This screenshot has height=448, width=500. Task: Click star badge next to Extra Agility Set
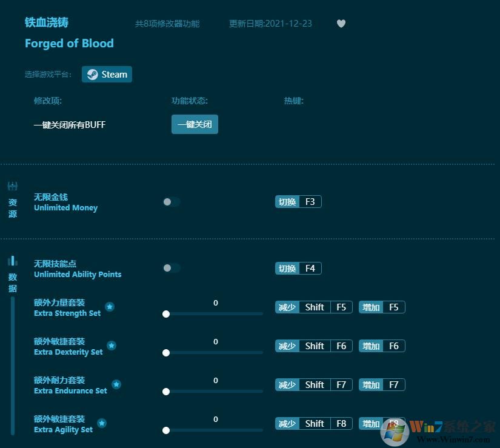coord(102,423)
